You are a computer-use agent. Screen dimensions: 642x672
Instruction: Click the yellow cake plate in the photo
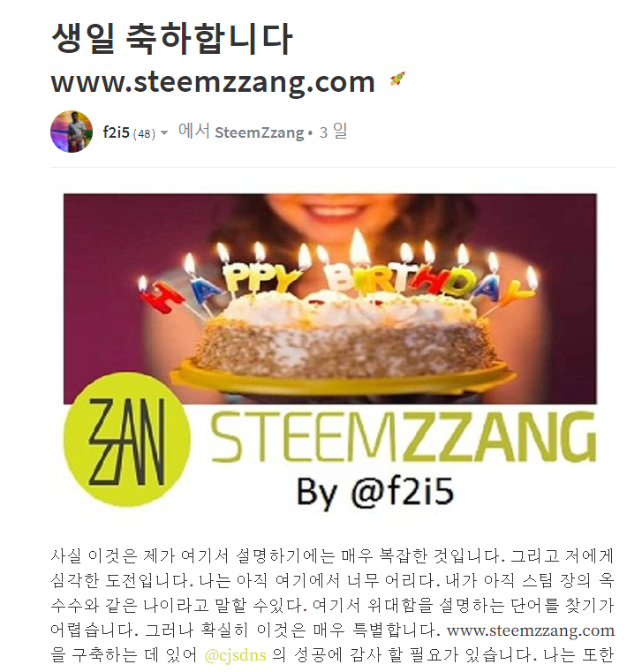[x=343, y=378]
